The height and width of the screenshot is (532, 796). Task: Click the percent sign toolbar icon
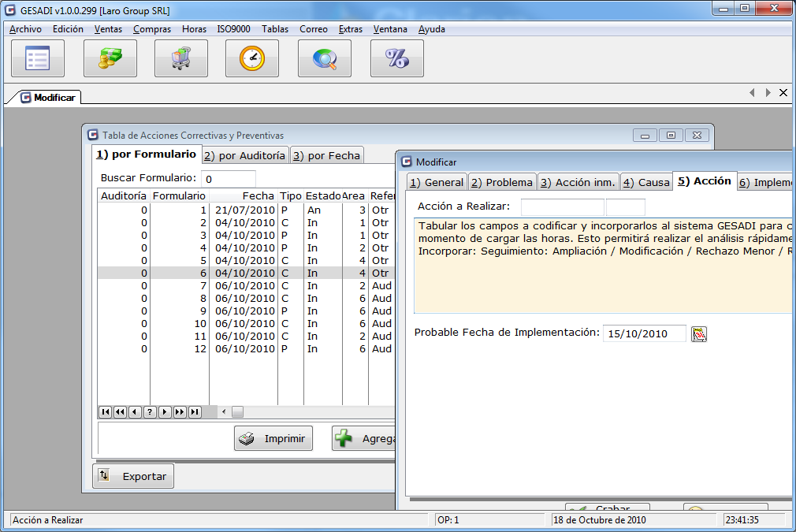click(396, 58)
